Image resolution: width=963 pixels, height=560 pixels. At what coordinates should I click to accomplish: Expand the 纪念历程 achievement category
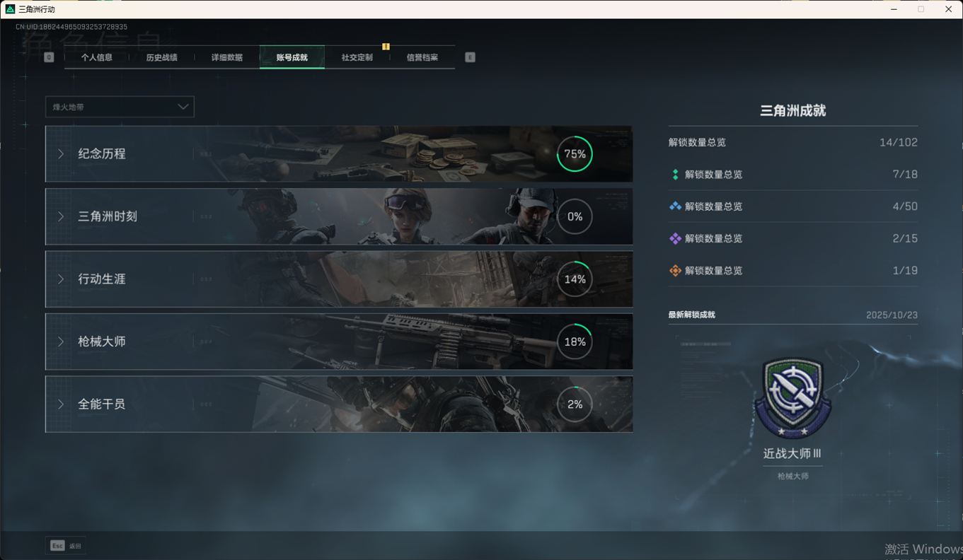coord(339,154)
